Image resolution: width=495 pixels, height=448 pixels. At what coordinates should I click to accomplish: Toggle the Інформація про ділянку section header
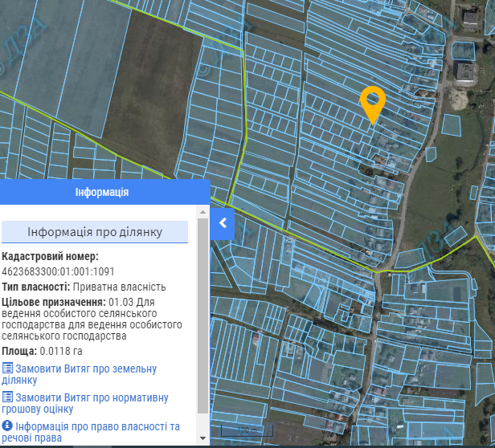click(x=95, y=232)
